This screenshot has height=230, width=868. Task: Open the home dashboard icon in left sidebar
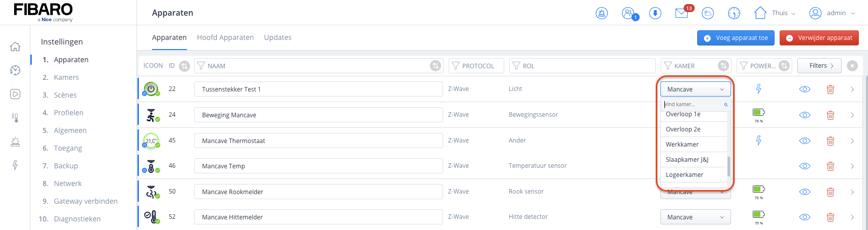(15, 47)
